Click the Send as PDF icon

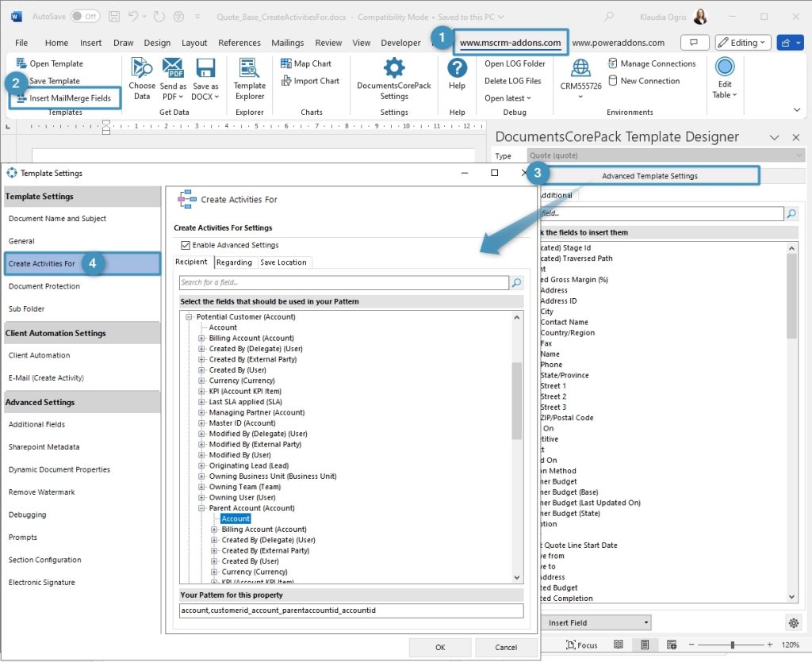coord(173,68)
